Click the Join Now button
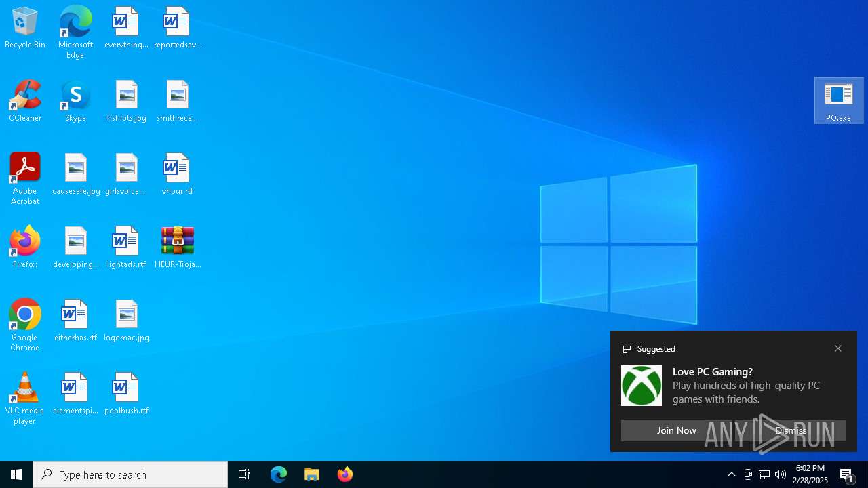This screenshot has width=868, height=488. (x=677, y=430)
